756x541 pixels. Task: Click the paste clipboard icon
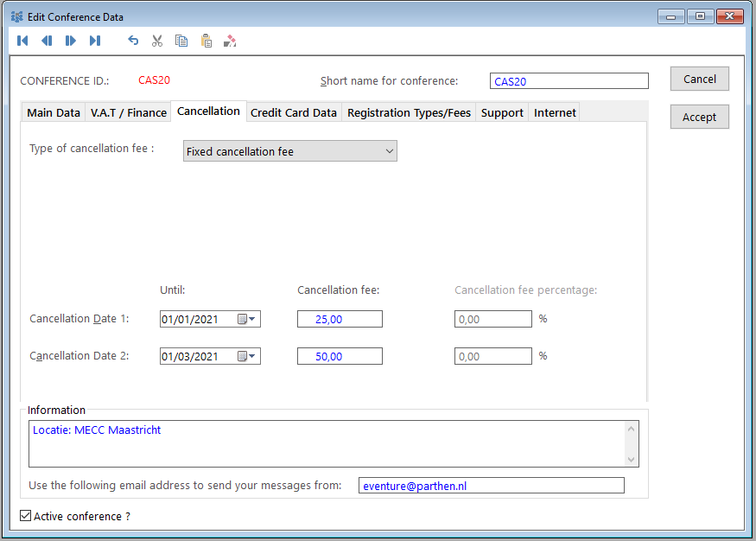(206, 41)
